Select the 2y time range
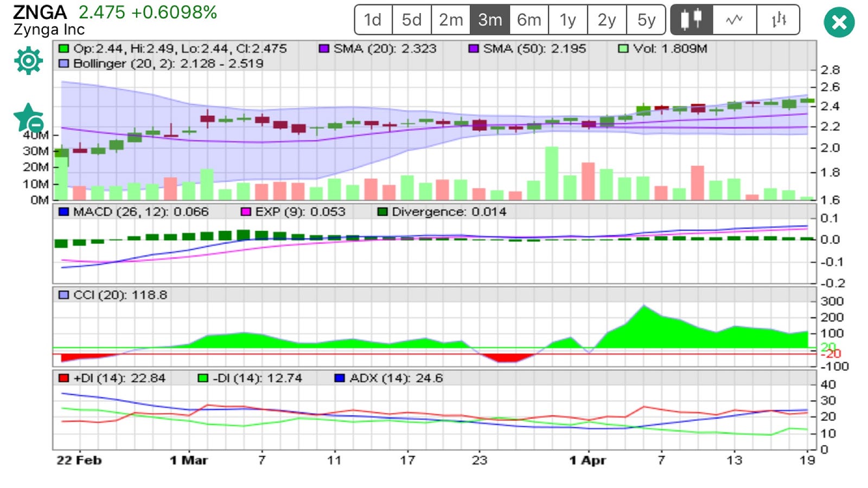The height and width of the screenshot is (488, 868). pos(607,20)
